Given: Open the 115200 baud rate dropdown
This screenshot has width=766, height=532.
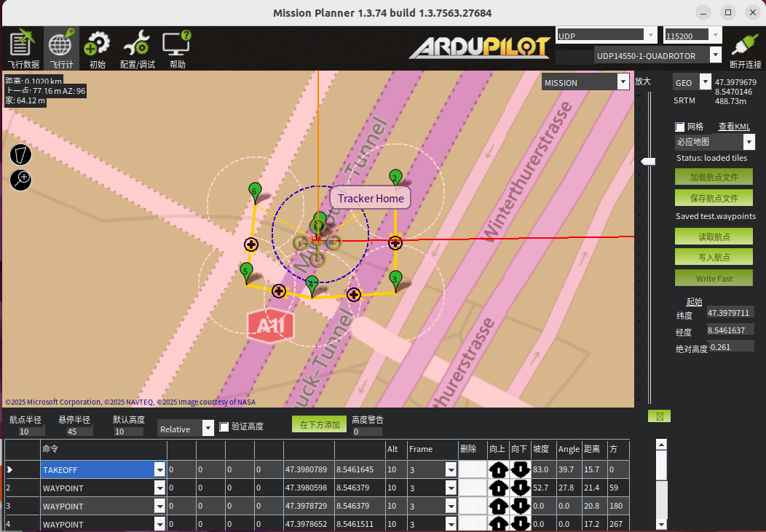Looking at the screenshot, I should click(x=715, y=35).
